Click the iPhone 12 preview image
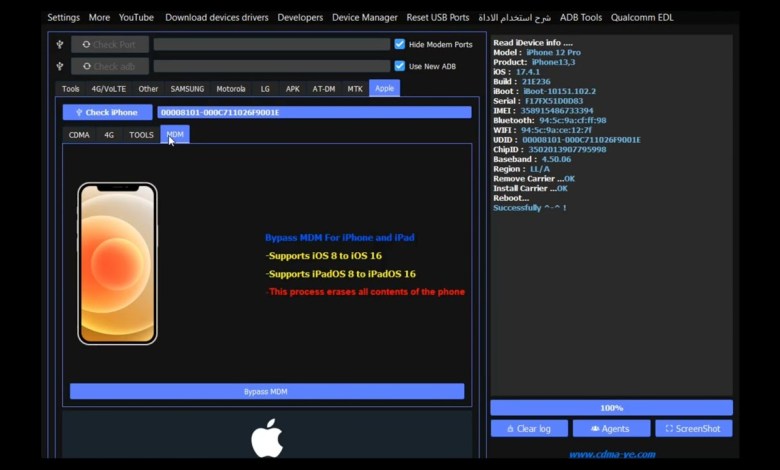 tap(117, 263)
